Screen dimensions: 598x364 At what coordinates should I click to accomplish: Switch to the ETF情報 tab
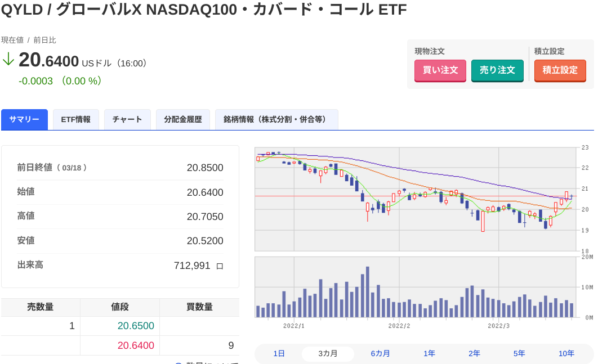76,120
